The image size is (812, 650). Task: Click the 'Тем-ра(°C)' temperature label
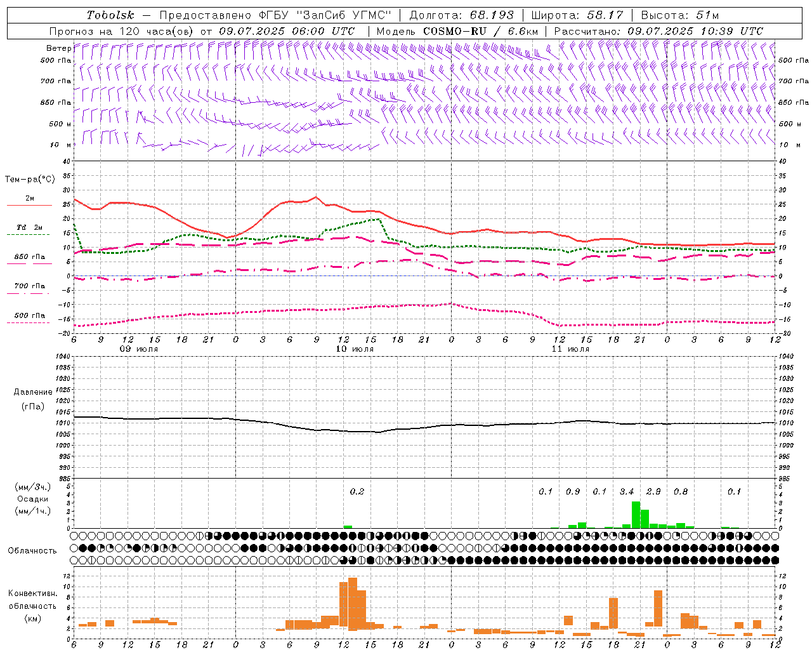(30, 180)
